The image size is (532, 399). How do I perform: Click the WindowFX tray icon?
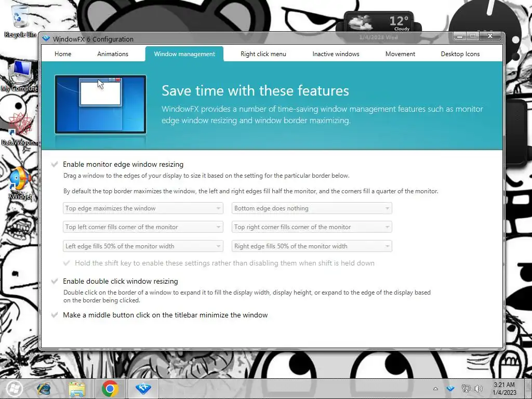coord(450,389)
